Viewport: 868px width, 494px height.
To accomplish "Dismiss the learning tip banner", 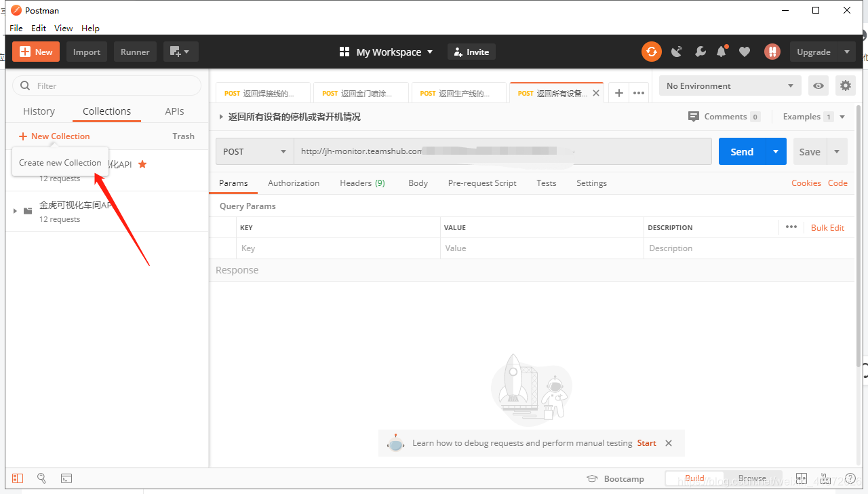I will tap(669, 443).
